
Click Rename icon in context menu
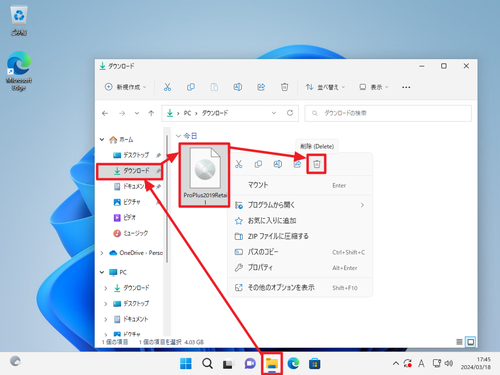[x=278, y=164]
